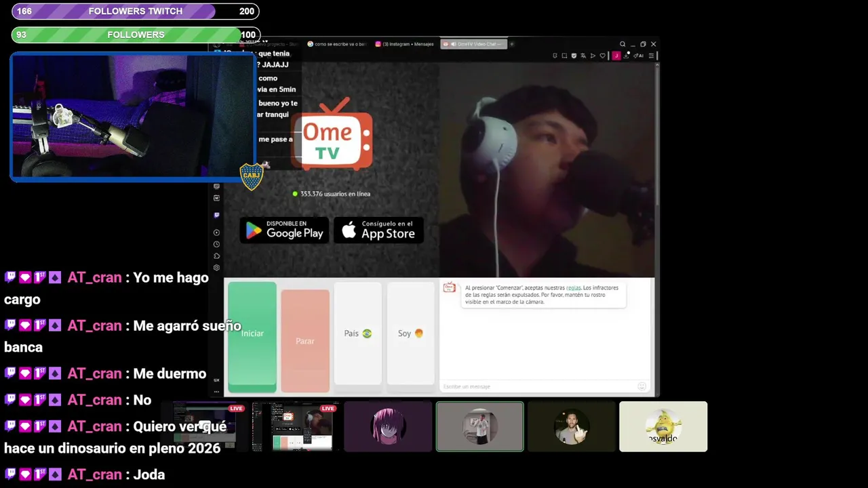Click the red Parar button
868x488 pixels.
click(305, 341)
